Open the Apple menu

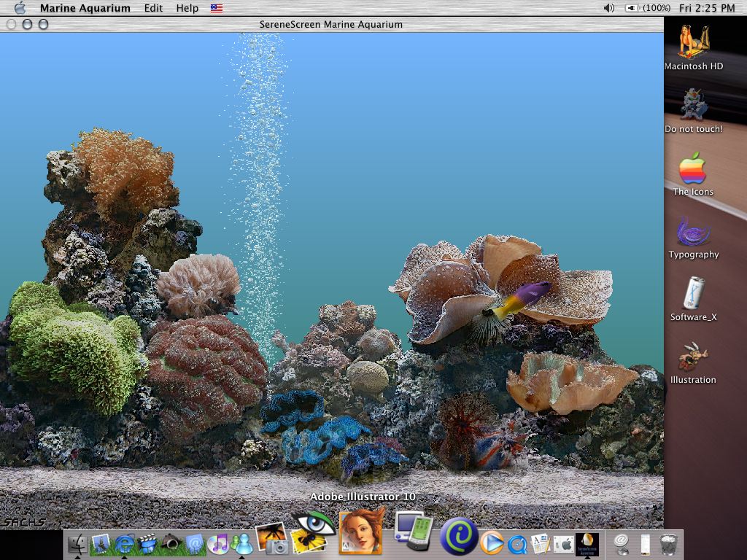coord(20,8)
